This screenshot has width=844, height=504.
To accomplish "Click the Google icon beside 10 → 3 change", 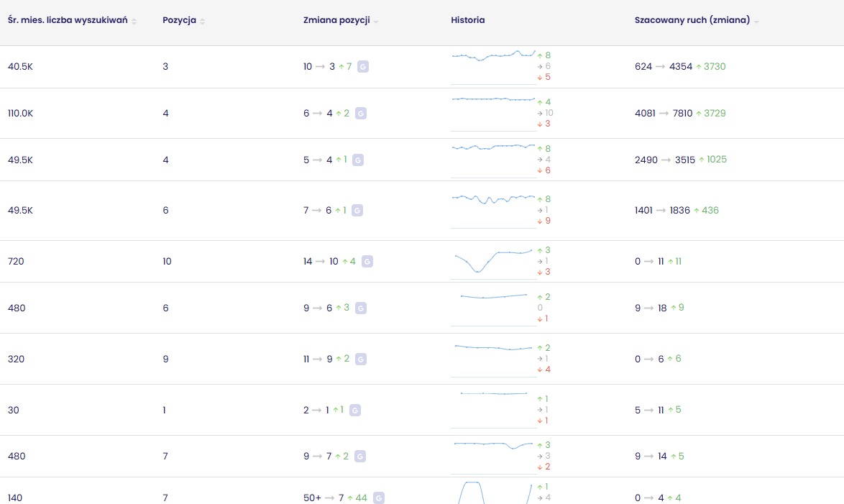I will (364, 67).
